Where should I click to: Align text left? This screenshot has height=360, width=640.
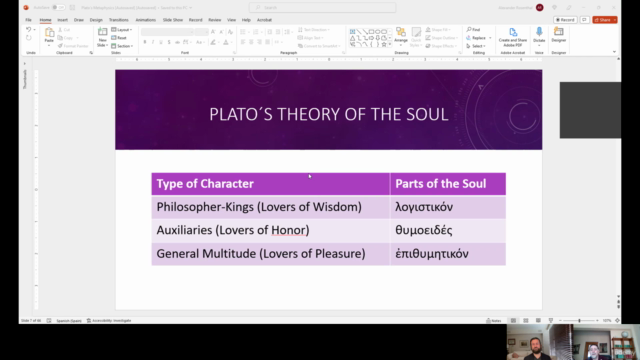click(x=243, y=42)
